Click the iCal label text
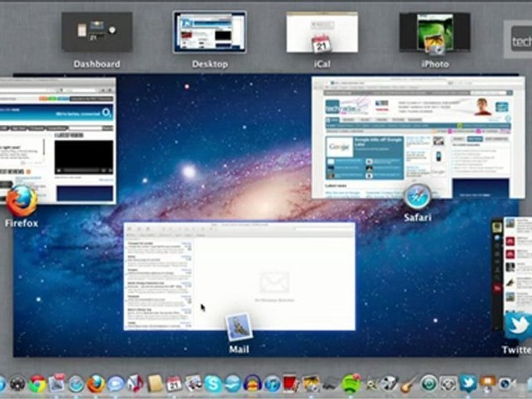This screenshot has height=399, width=532. [322, 64]
